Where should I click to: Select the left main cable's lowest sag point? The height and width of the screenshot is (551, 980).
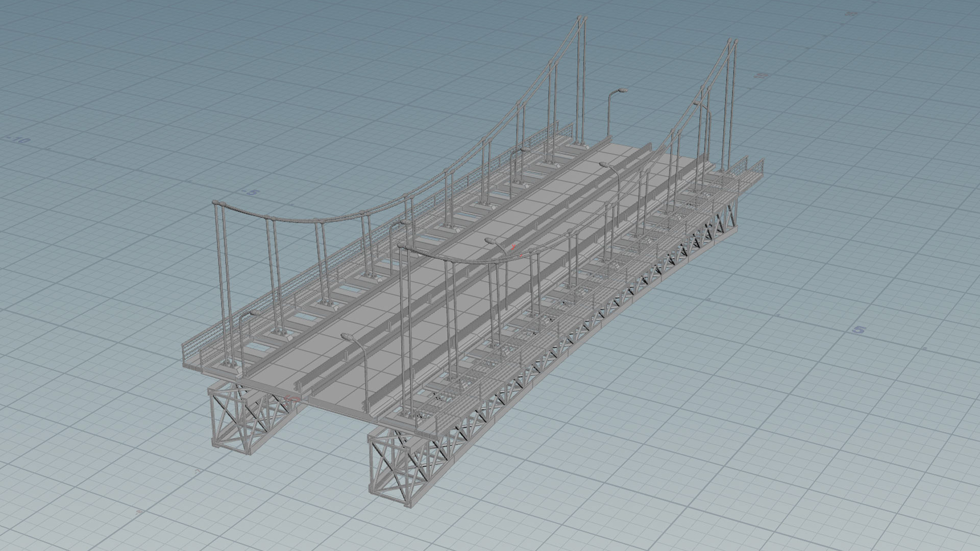(301, 221)
